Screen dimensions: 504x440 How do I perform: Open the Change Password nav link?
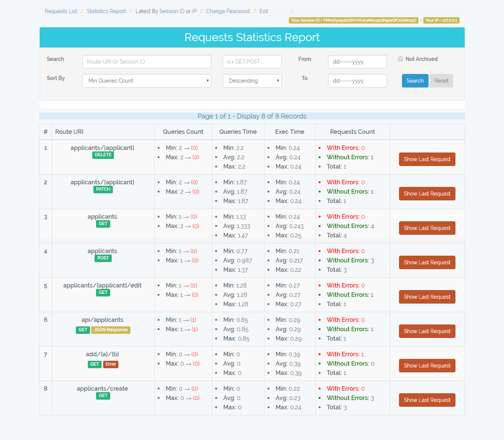[228, 11]
